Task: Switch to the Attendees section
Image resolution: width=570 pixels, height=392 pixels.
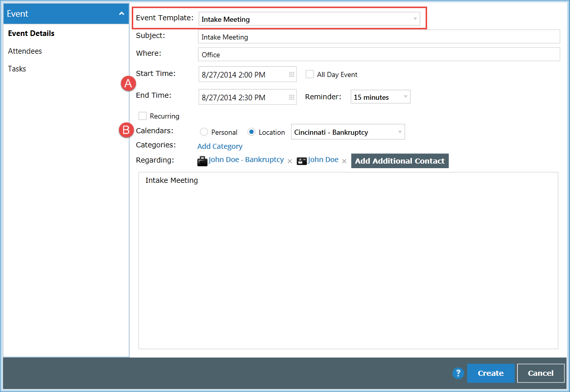Action: click(x=25, y=51)
